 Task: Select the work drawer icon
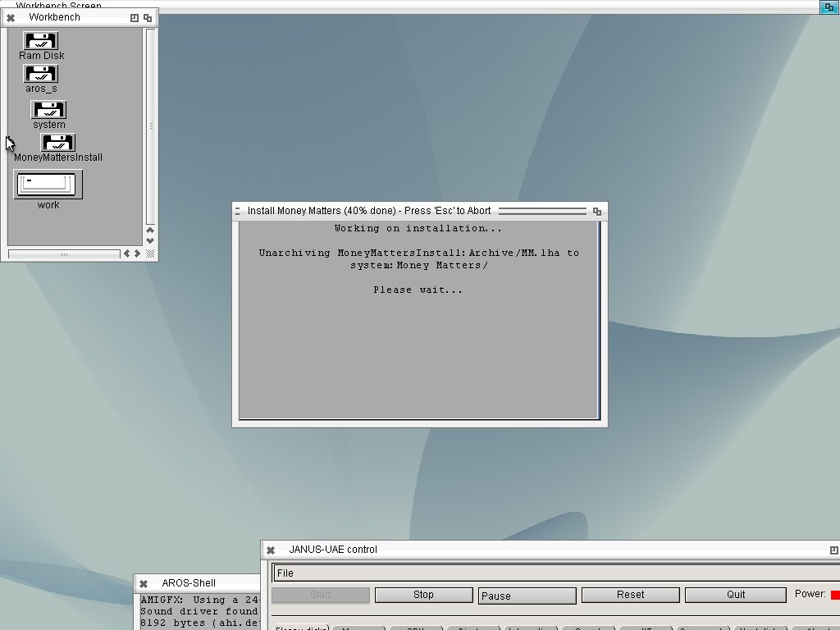pyautogui.click(x=48, y=185)
